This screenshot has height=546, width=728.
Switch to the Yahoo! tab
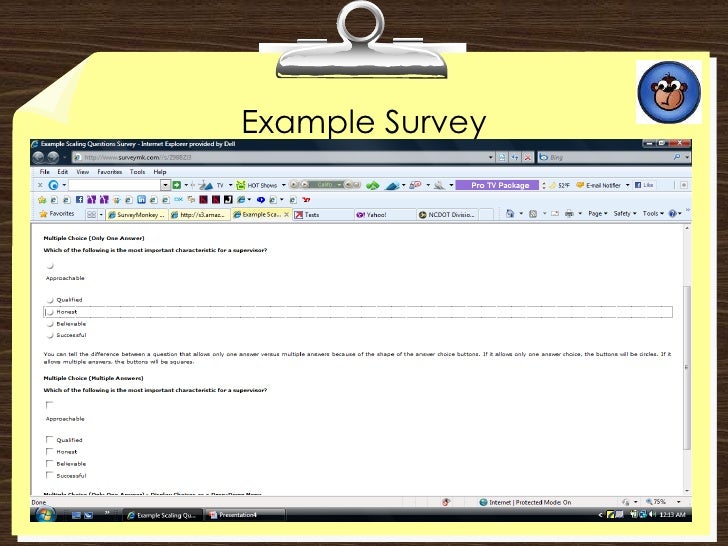click(x=385, y=214)
